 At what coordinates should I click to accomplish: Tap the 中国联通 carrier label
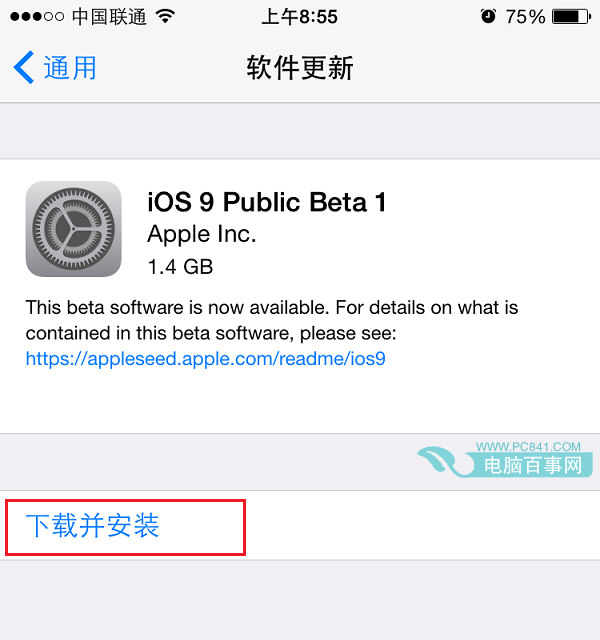pos(109,17)
